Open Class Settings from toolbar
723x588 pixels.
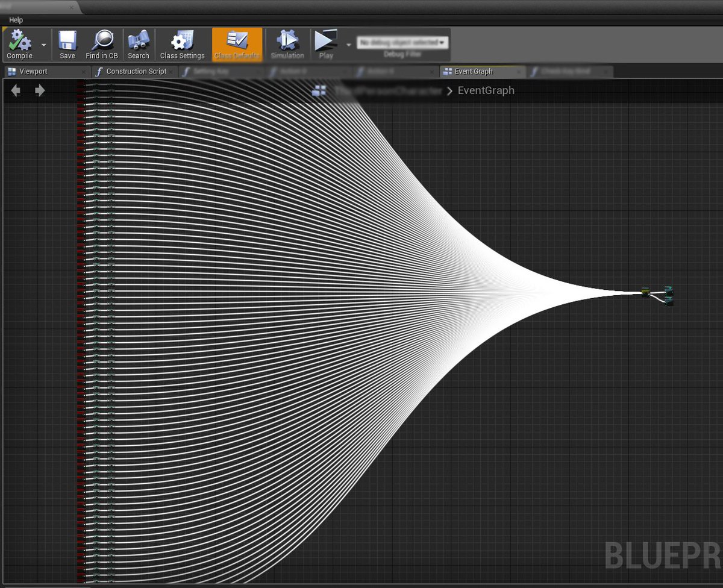point(182,45)
